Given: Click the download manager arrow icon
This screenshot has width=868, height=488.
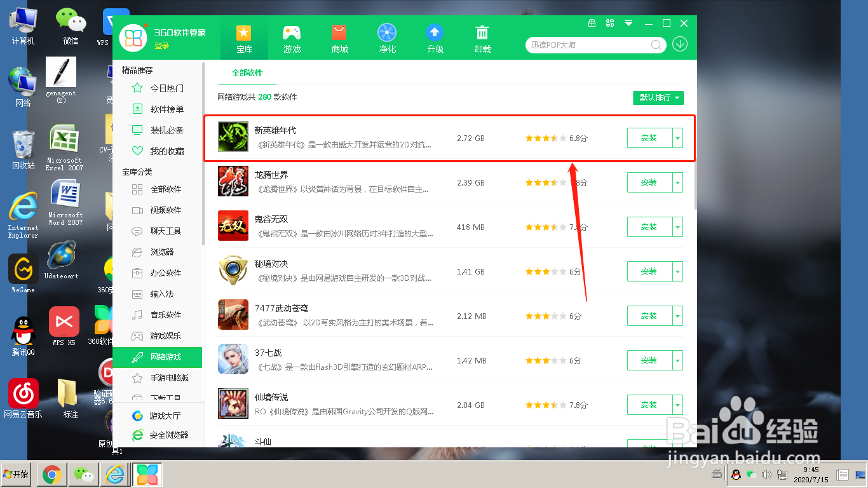Looking at the screenshot, I should (680, 44).
